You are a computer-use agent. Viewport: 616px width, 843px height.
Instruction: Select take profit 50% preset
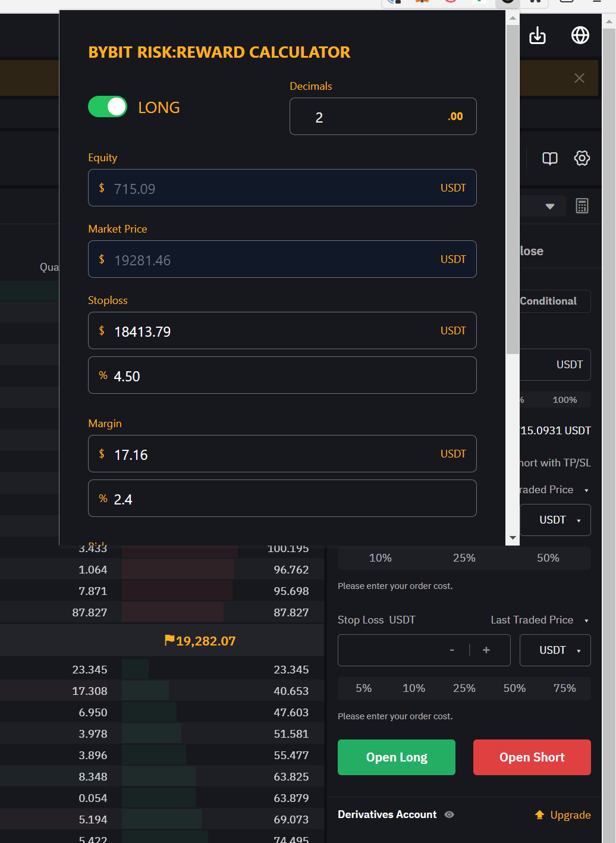(x=548, y=558)
